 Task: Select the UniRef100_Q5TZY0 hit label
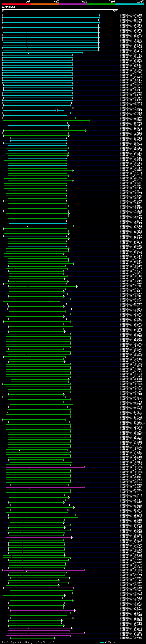click(x=131, y=437)
